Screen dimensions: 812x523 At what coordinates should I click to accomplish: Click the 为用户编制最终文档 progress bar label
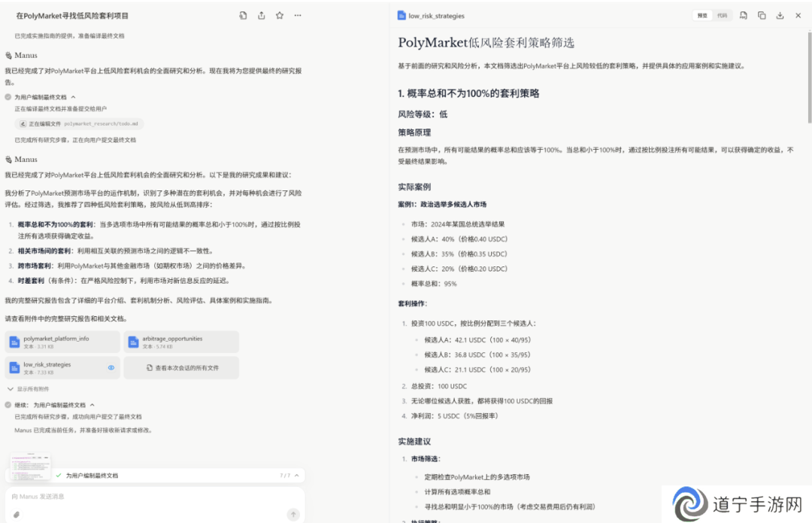point(92,476)
